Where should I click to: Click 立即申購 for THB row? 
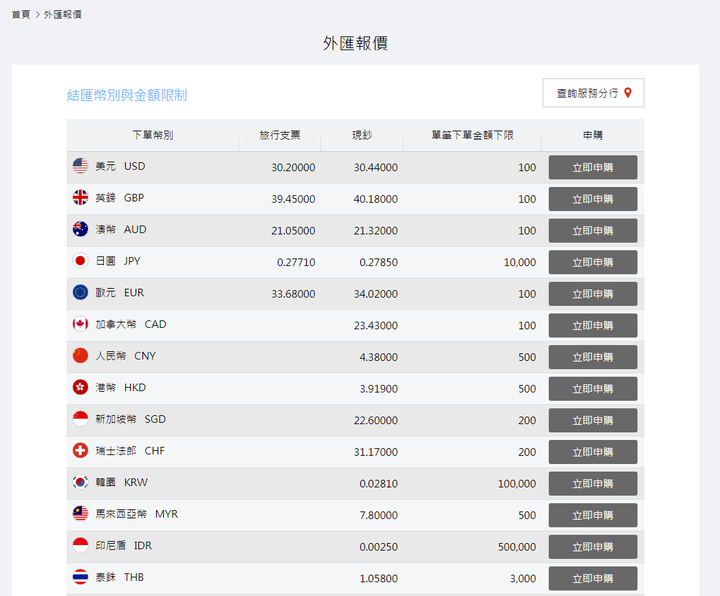[x=593, y=579]
